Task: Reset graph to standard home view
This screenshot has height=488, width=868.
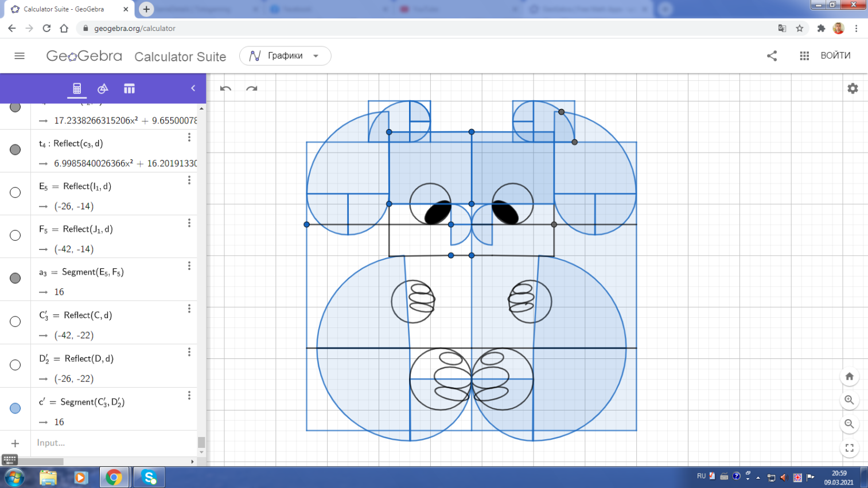Action: click(x=849, y=376)
